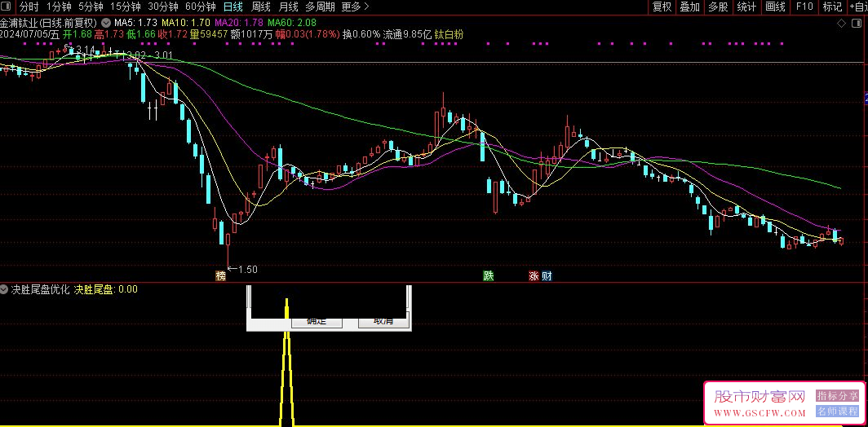Open the 画线 drawing tools
This screenshot has height=427, width=868.
(x=776, y=7)
